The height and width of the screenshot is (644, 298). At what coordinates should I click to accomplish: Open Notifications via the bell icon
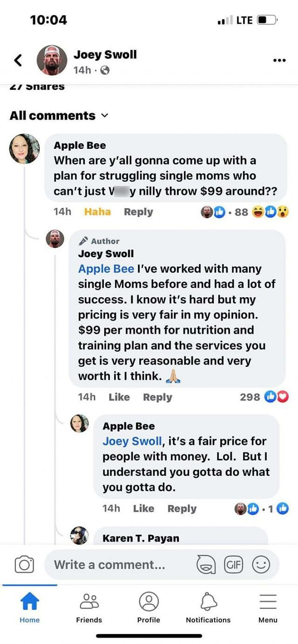click(208, 601)
